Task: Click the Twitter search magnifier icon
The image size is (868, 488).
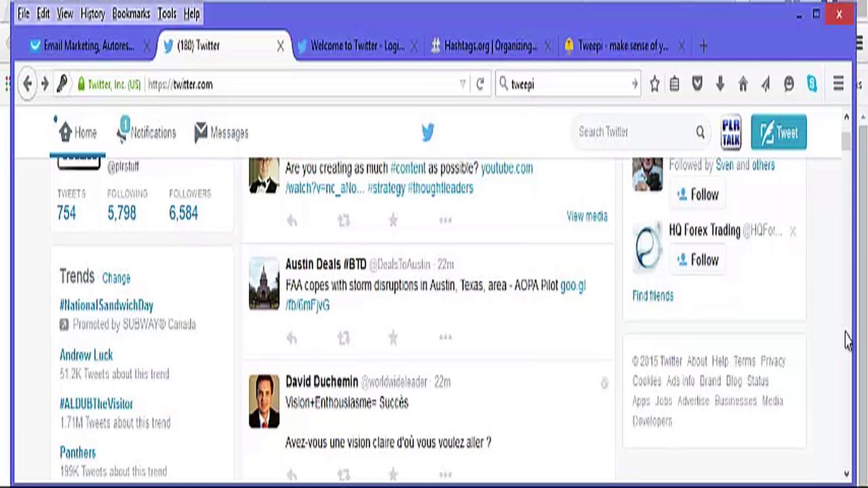Action: pyautogui.click(x=700, y=132)
